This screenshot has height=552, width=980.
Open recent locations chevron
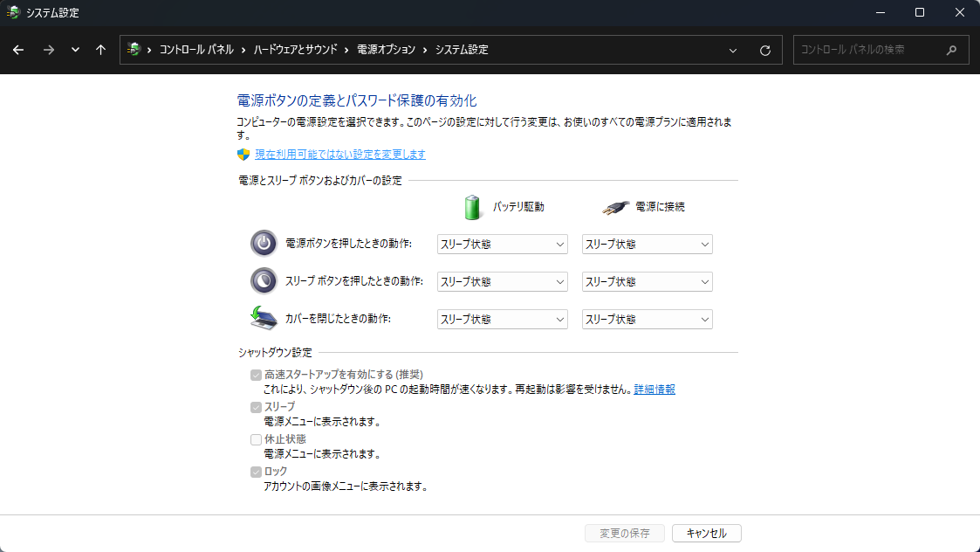(x=75, y=50)
